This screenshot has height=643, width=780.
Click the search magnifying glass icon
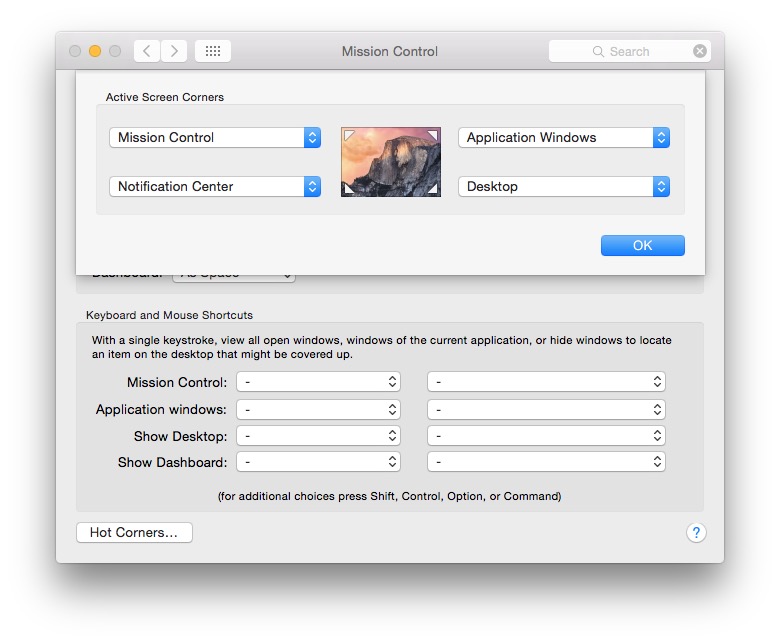tap(598, 51)
